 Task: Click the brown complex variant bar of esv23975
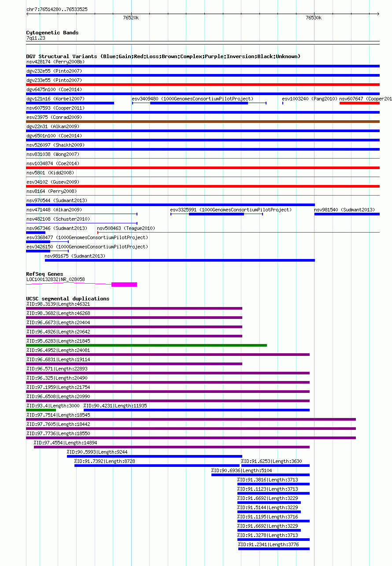click(203, 122)
